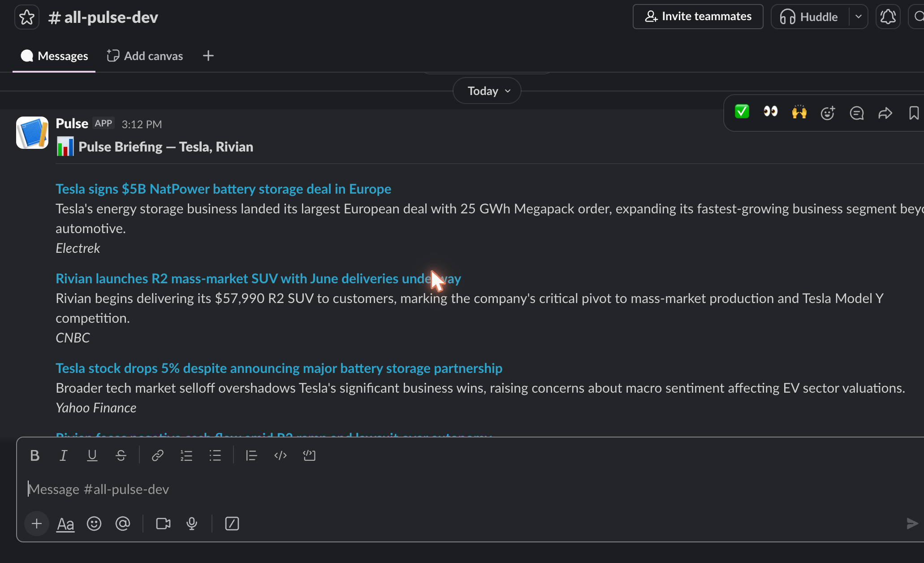Screen dimensions: 924x563
Task: Open slash command shortcuts
Action: 232,524
